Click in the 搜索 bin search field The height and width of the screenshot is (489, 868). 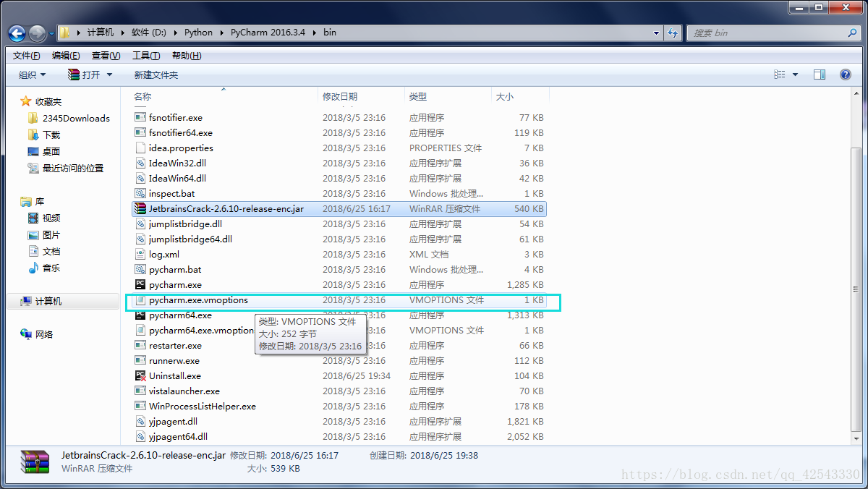pyautogui.click(x=767, y=33)
